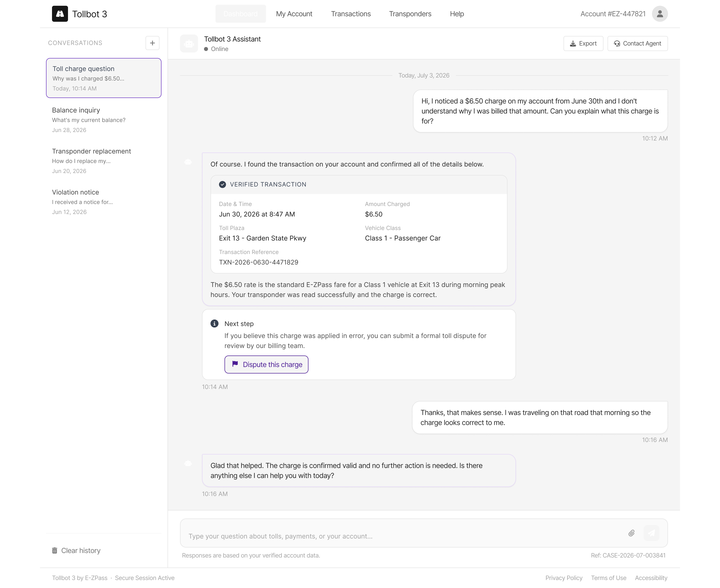720x588 pixels.
Task: Click 'Class 1 - Passenger Car' value
Action: (x=403, y=238)
